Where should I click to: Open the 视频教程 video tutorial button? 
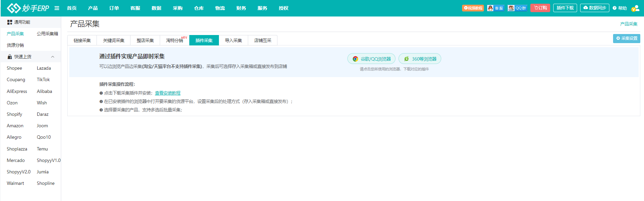473,8
